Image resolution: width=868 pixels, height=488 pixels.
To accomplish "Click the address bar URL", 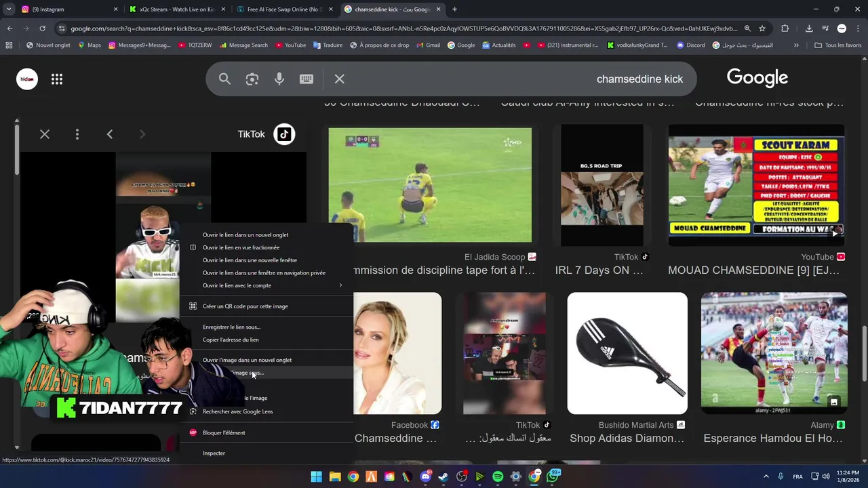I will click(x=403, y=28).
